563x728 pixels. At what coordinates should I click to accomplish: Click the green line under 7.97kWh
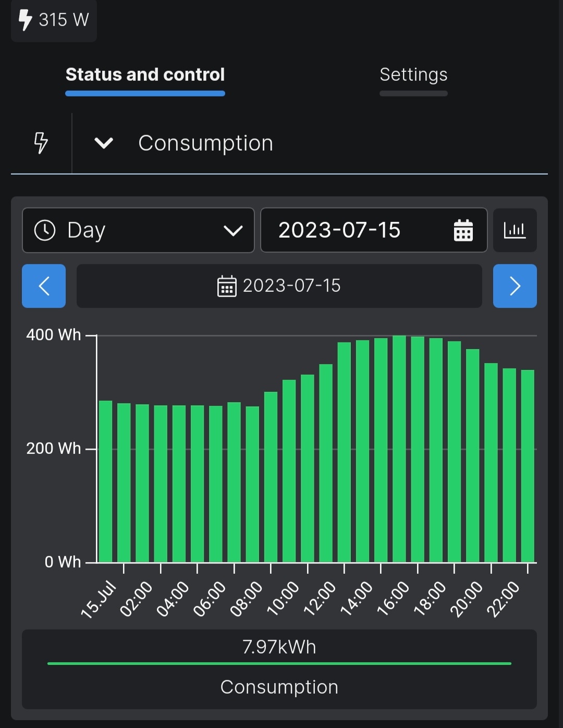279,663
